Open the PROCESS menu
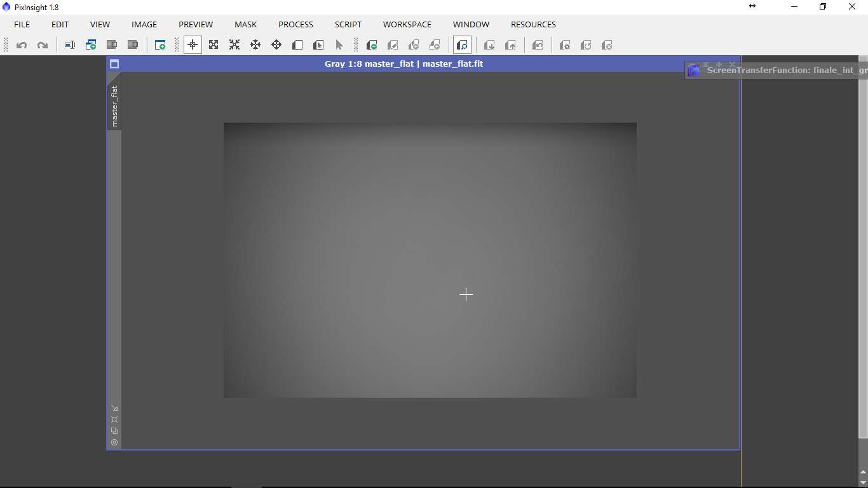Image resolution: width=868 pixels, height=488 pixels. point(295,24)
